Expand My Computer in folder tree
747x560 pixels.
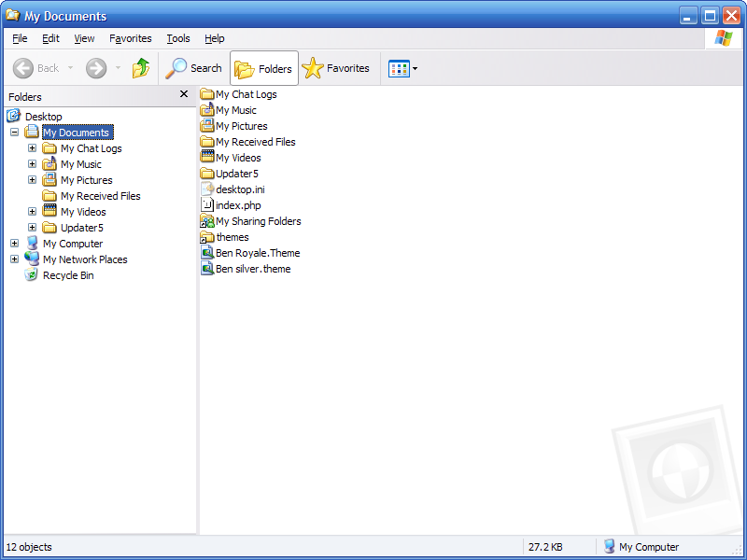pos(14,244)
